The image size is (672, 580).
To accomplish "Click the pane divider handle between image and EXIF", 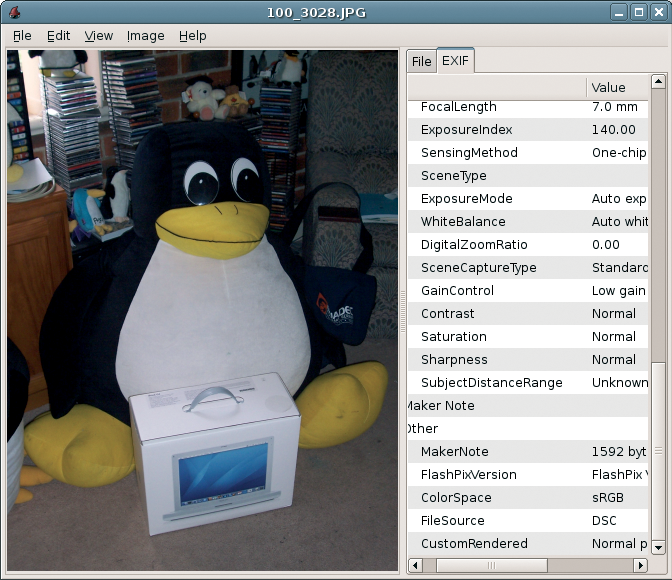I will [x=403, y=312].
